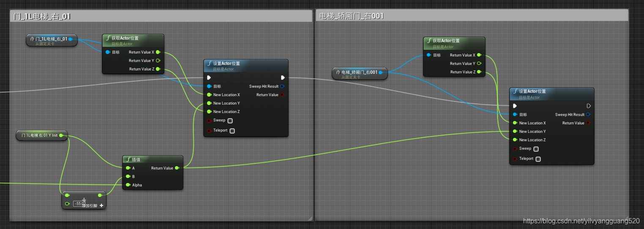Click red Return Value pin in 电梯_轿厢门_右001 group

pos(589,123)
